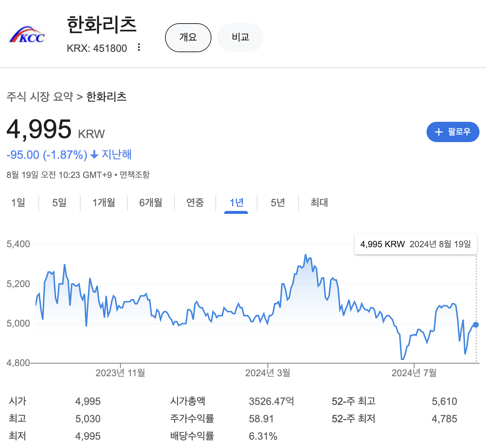The width and height of the screenshot is (486, 448).
Task: Click the 시가 label
Action: coord(17,401)
